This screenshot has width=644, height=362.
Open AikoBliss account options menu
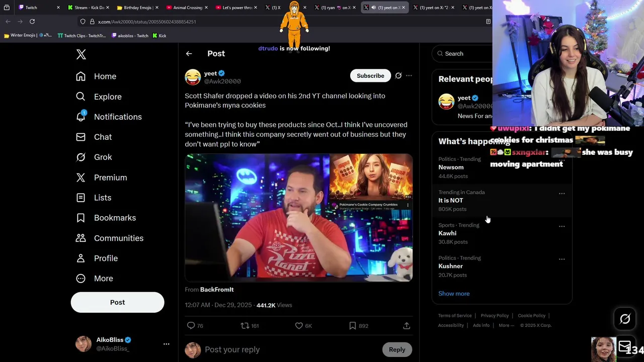click(x=166, y=344)
